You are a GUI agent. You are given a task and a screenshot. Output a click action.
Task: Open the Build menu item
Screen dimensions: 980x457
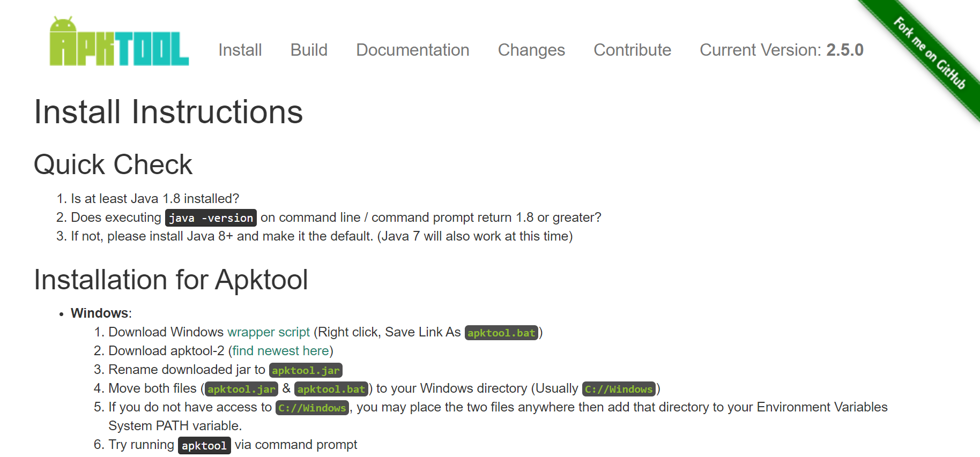tap(309, 50)
